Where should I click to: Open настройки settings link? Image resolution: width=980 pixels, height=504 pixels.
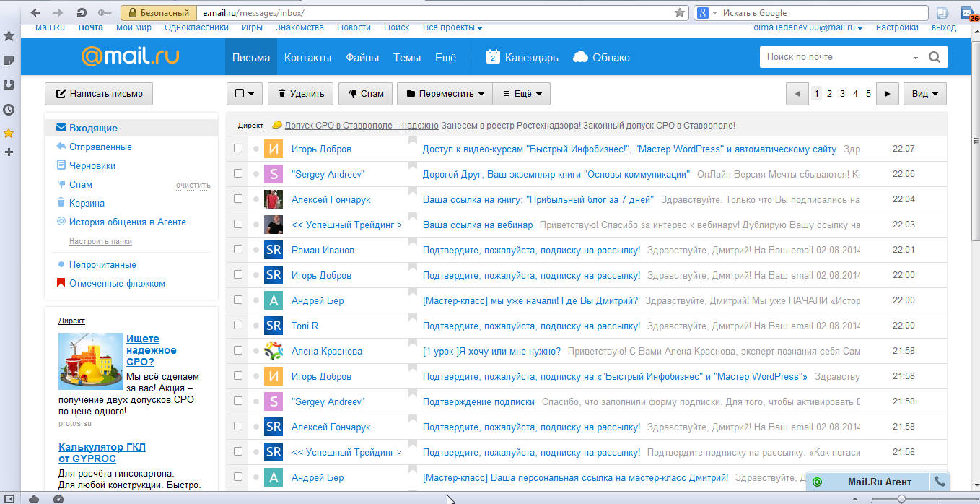(x=897, y=27)
